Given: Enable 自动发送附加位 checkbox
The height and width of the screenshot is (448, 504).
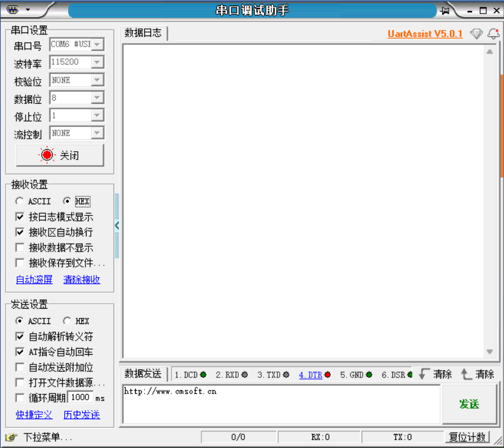Looking at the screenshot, I should click(20, 368).
